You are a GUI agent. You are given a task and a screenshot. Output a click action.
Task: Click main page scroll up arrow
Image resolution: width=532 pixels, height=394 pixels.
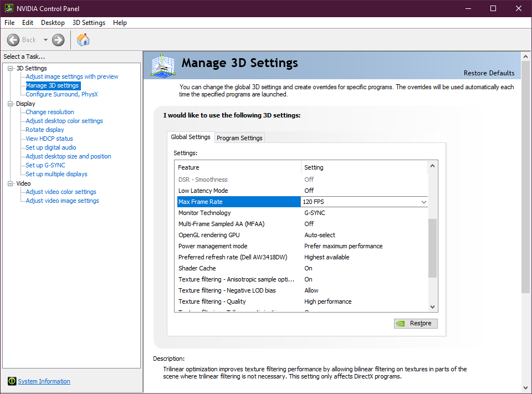525,57
